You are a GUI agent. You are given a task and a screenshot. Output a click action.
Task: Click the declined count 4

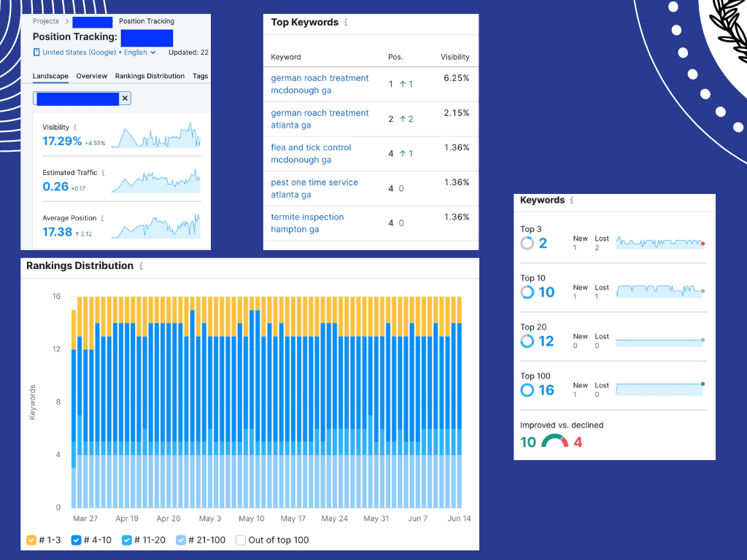click(578, 442)
